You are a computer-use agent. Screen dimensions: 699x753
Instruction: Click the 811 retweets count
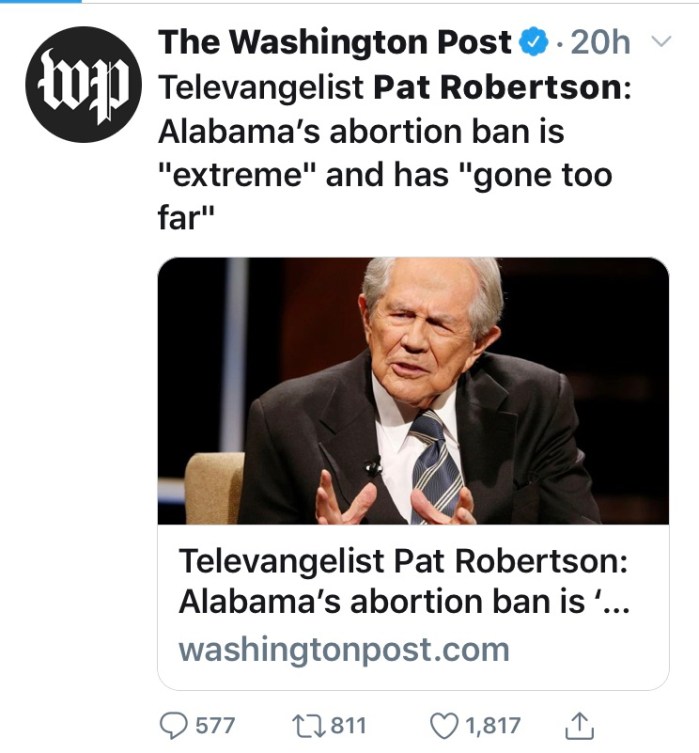348,726
